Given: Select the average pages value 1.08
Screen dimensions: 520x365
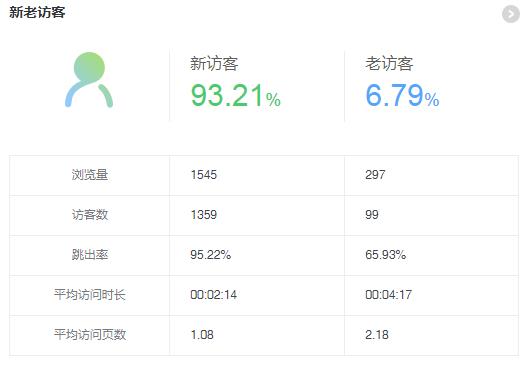Looking at the screenshot, I should [202, 335].
